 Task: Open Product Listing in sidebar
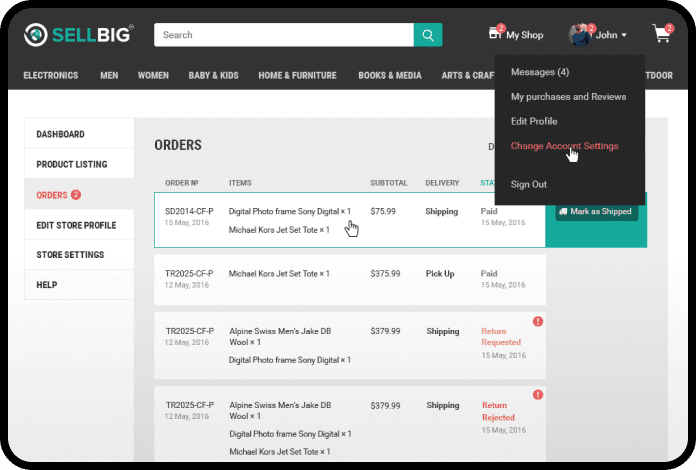click(79, 164)
